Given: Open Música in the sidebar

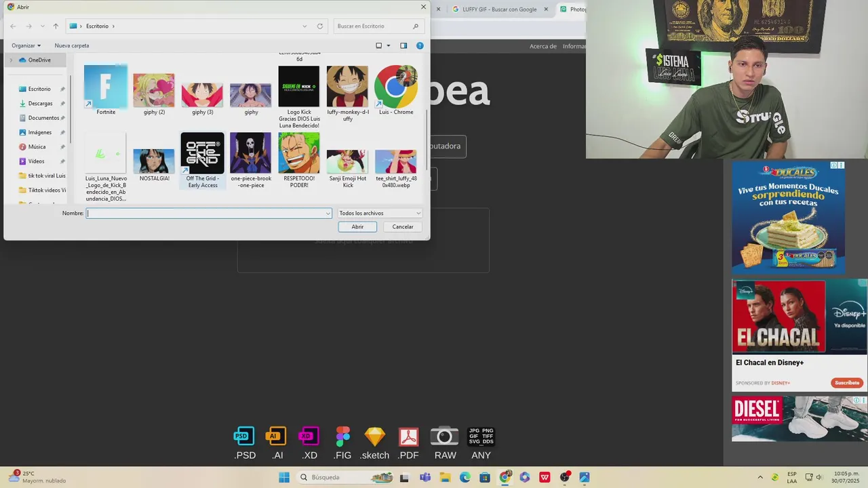Looking at the screenshot, I should [37, 146].
